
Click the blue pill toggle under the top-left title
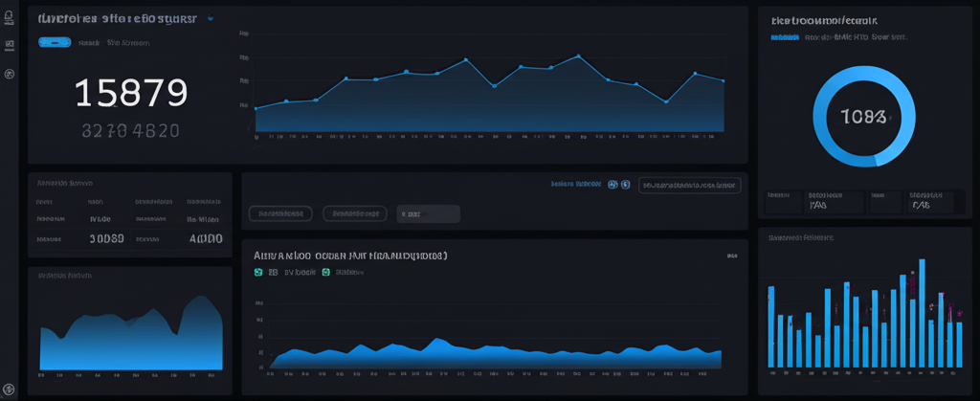click(x=55, y=42)
